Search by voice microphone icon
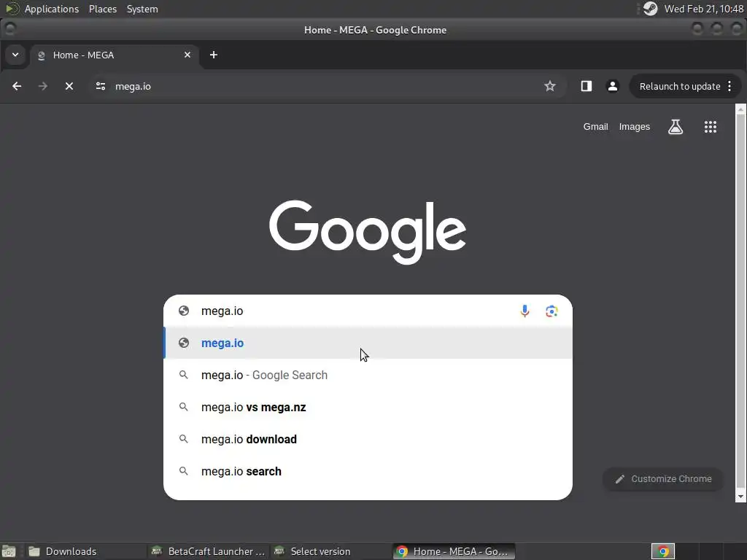Screen dimensions: 747x560 (x=525, y=311)
